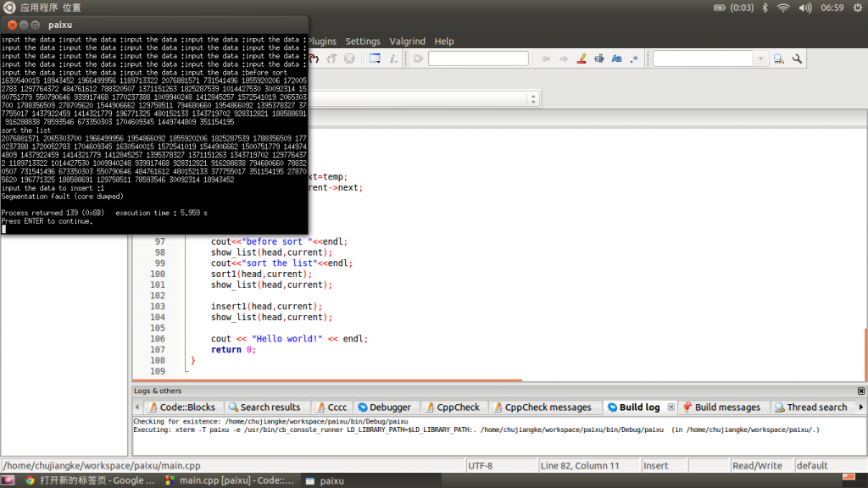The width and height of the screenshot is (868, 488).
Task: Open the system gear session menu
Action: 858,8
